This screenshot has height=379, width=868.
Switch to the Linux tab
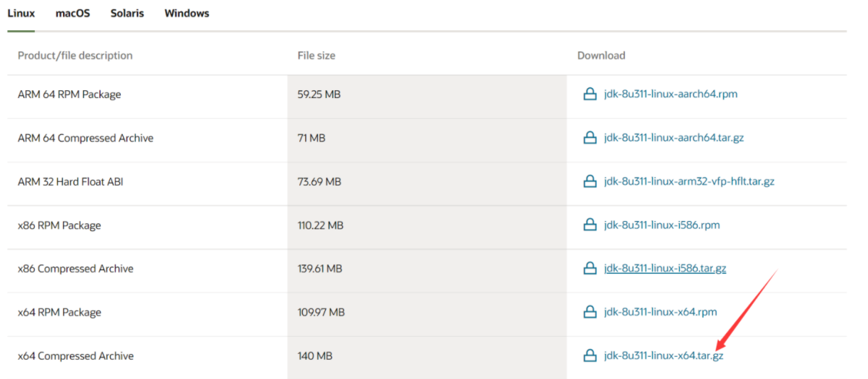click(x=21, y=14)
